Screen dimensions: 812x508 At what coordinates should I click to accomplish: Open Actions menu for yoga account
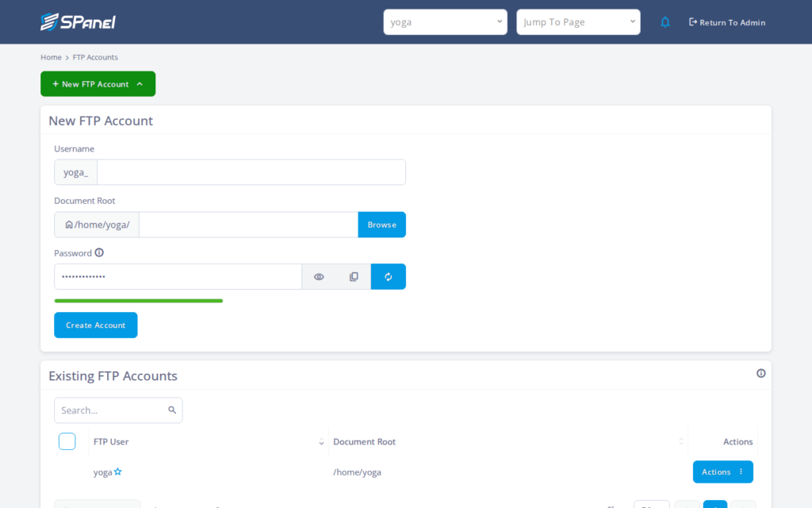(723, 471)
